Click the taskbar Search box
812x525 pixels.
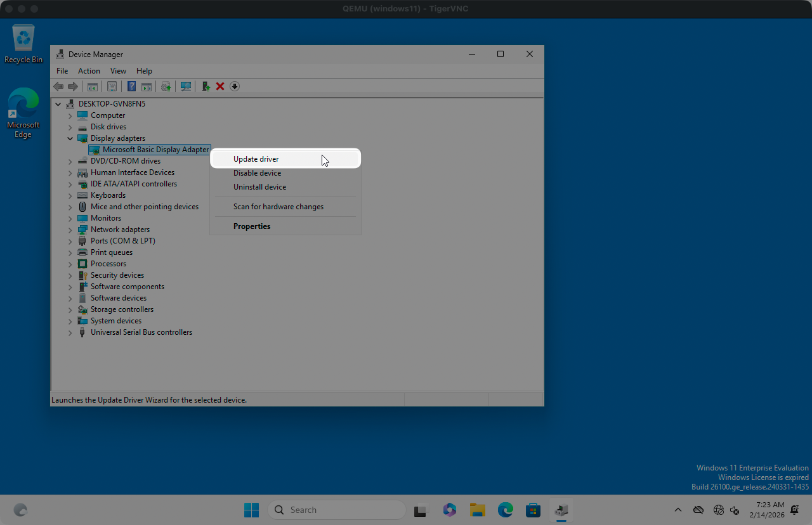coord(336,510)
